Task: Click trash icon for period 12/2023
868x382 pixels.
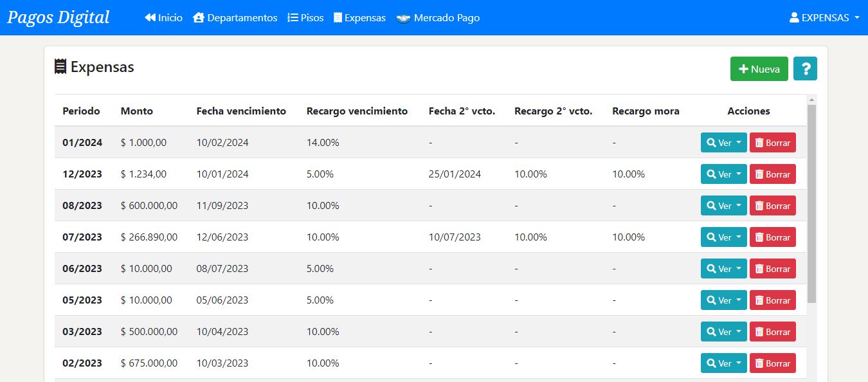Action: pyautogui.click(x=759, y=174)
